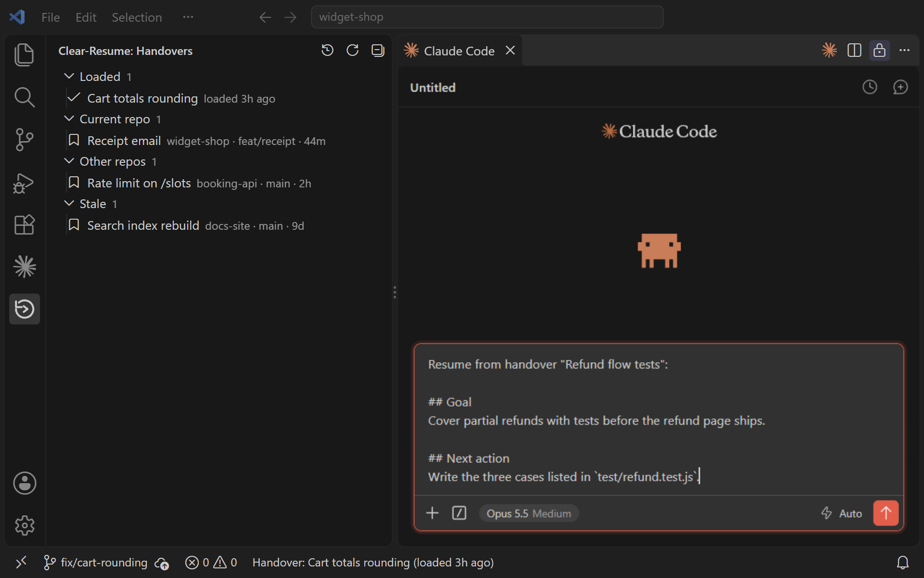Split the editor with the layout icon
The height and width of the screenshot is (578, 924).
[x=854, y=50]
